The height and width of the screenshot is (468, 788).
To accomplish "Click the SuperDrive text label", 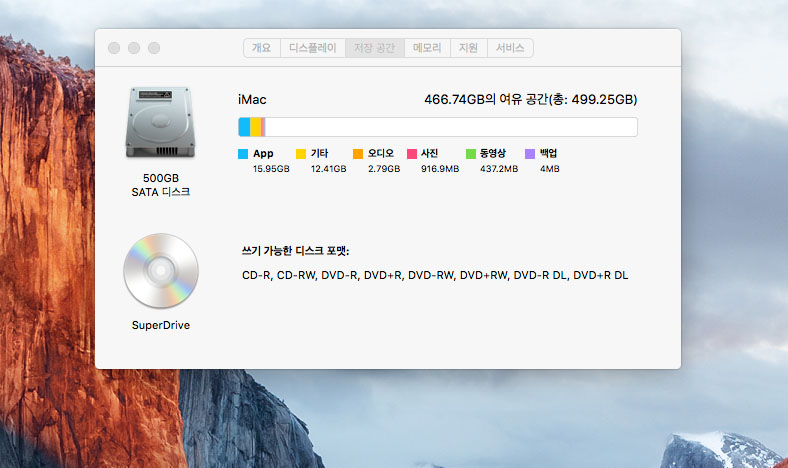I will point(160,325).
